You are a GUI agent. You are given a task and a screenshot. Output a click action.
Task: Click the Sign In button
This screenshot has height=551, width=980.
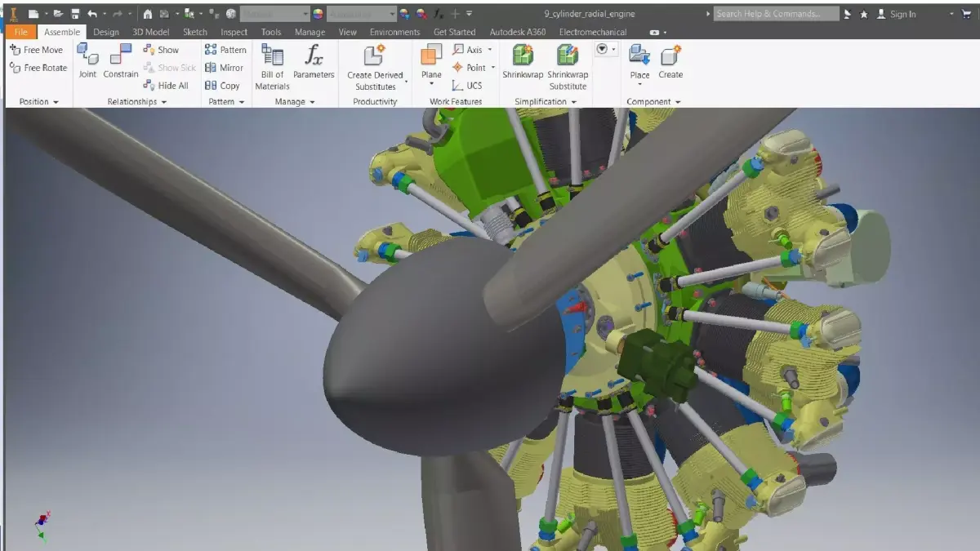click(897, 14)
